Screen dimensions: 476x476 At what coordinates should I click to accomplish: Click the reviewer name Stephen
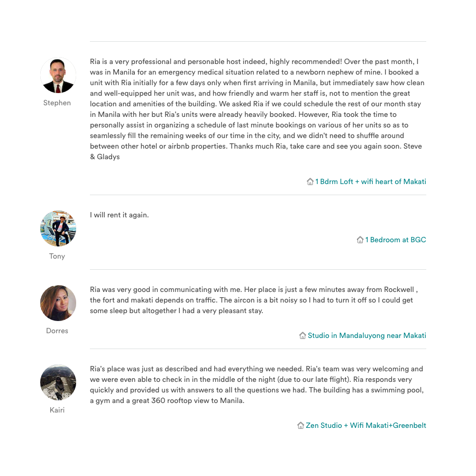(57, 103)
